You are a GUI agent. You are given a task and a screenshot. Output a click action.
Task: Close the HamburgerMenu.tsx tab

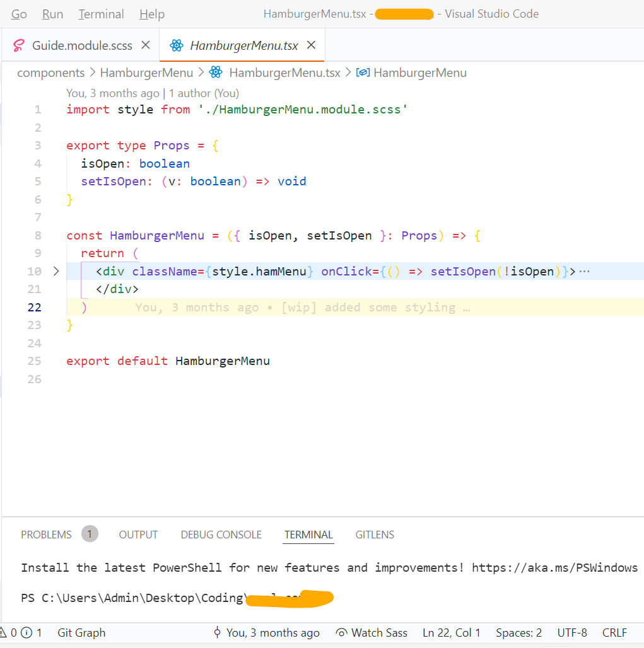click(x=312, y=45)
